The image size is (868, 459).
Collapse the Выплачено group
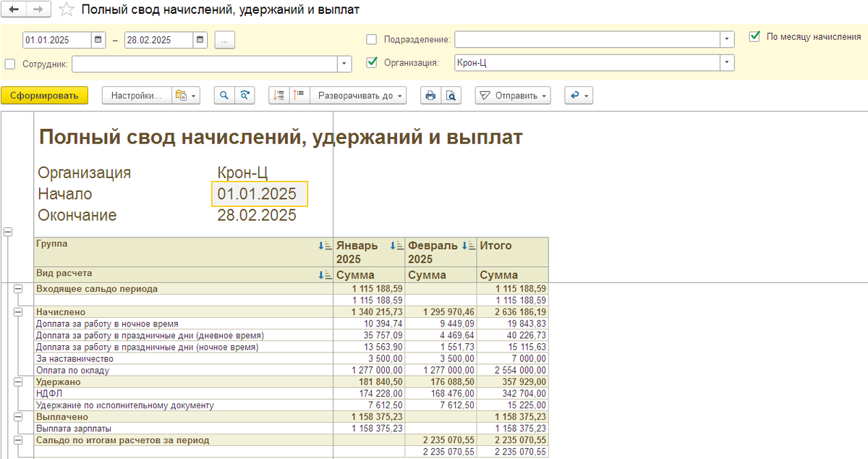[20, 416]
